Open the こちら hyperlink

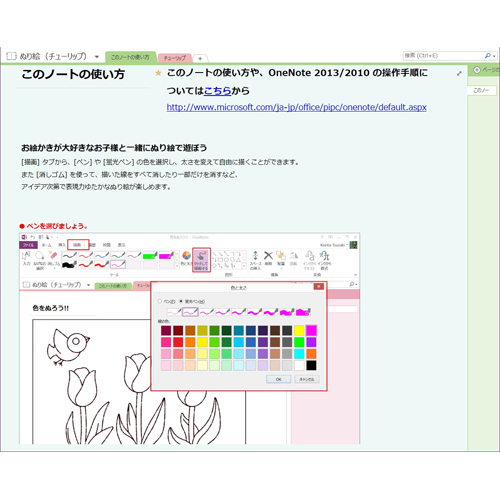217,91
